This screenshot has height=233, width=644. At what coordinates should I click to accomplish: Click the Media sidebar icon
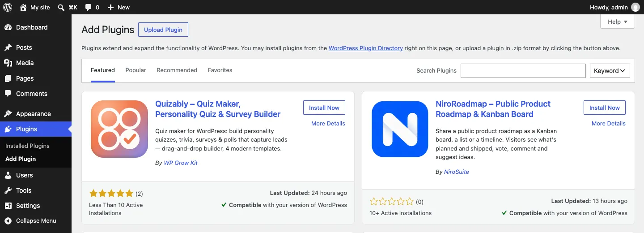pyautogui.click(x=8, y=63)
